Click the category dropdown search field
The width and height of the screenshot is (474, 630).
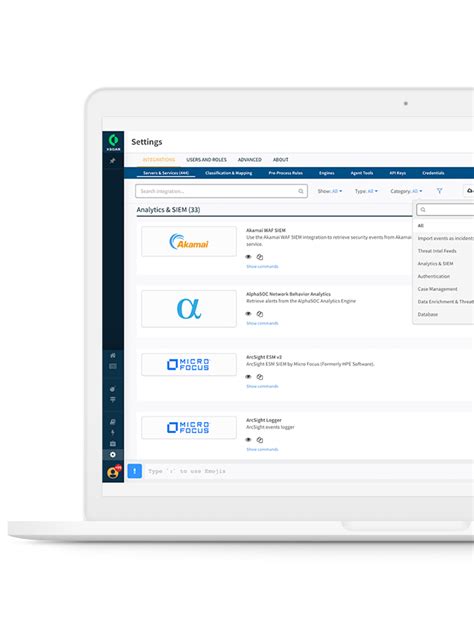point(445,210)
